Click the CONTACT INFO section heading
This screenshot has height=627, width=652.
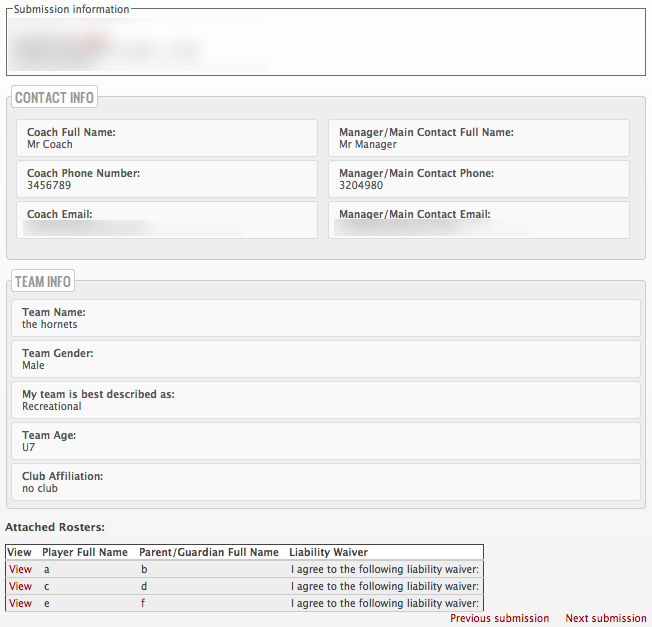coord(54,97)
